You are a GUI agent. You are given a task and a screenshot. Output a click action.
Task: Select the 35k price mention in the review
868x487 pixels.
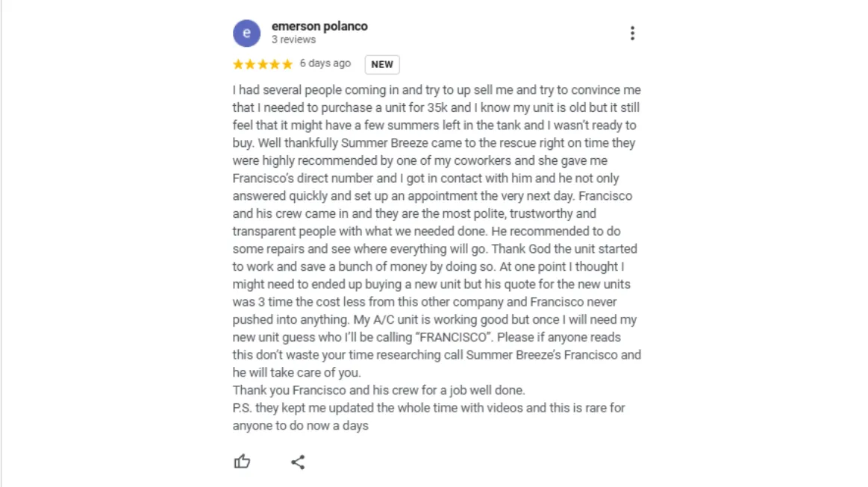tap(437, 107)
